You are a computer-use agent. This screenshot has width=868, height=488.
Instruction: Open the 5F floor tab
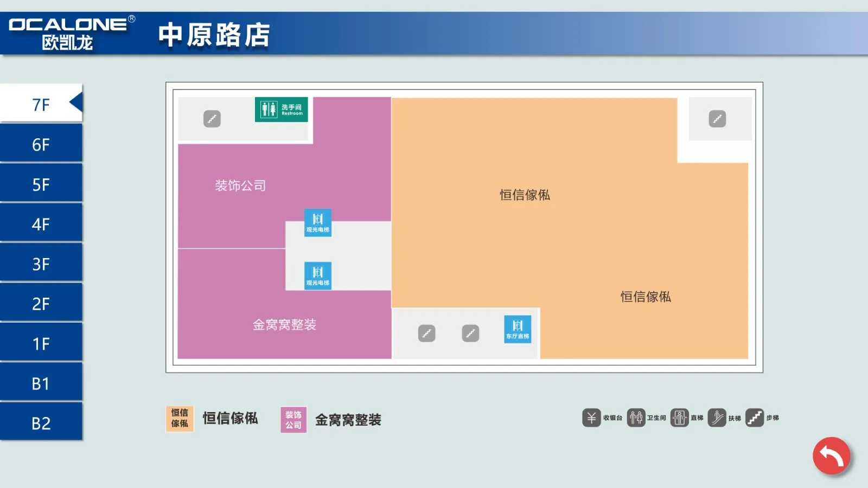tap(41, 184)
